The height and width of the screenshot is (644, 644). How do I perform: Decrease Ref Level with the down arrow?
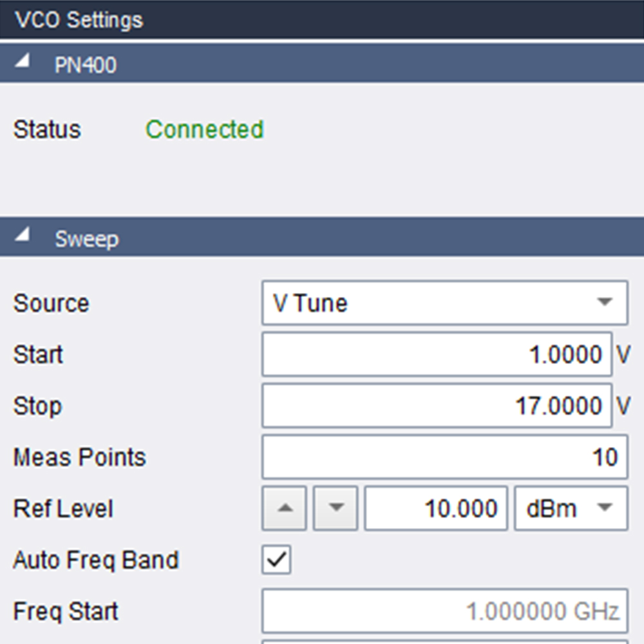[x=334, y=508]
